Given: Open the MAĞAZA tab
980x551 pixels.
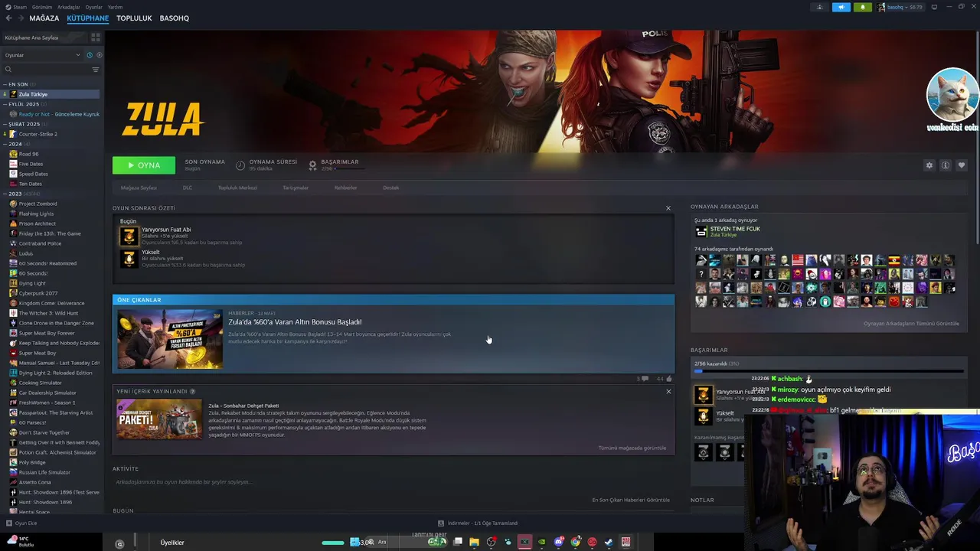Looking at the screenshot, I should click(44, 18).
